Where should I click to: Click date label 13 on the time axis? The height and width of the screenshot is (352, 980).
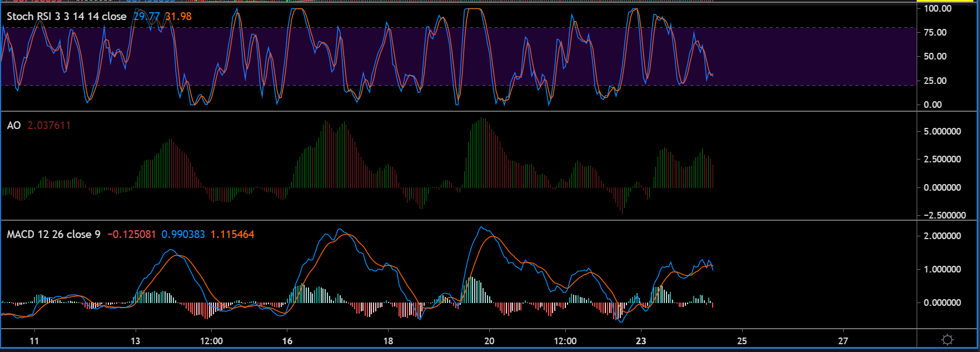point(135,341)
